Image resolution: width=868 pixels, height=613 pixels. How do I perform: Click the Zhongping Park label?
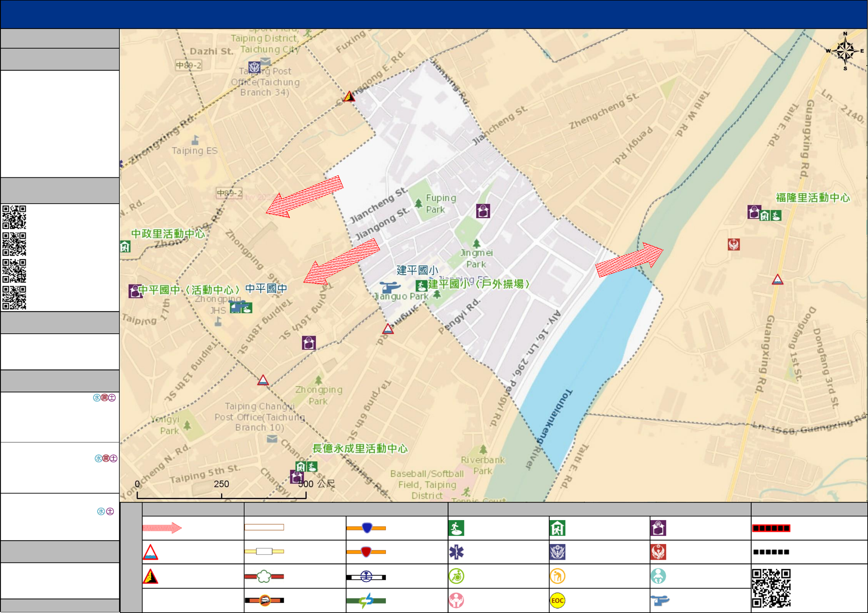coord(319,395)
